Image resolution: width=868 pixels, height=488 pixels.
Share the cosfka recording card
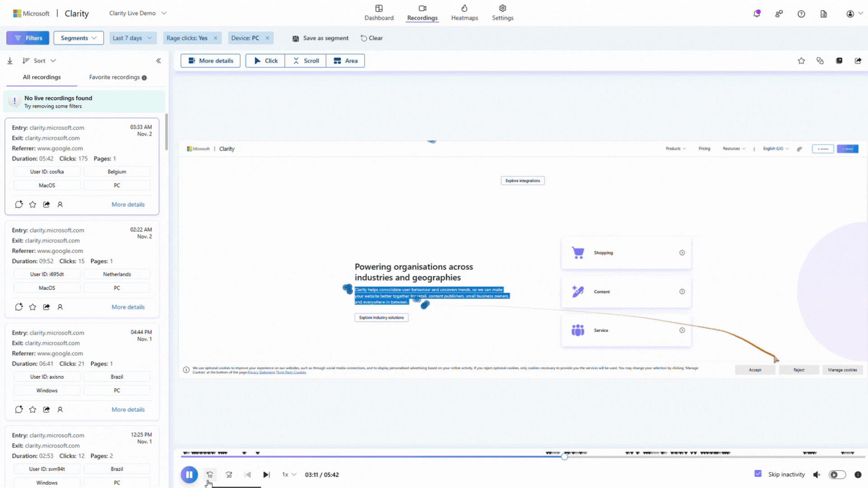click(x=47, y=204)
